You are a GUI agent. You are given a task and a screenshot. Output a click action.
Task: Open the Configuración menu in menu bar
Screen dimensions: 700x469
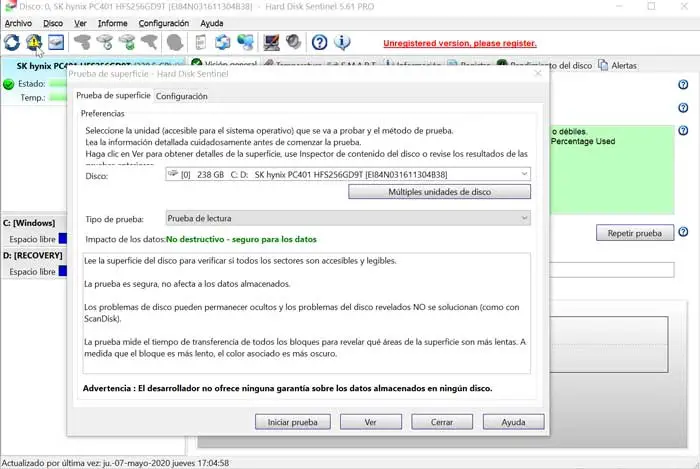coord(163,23)
